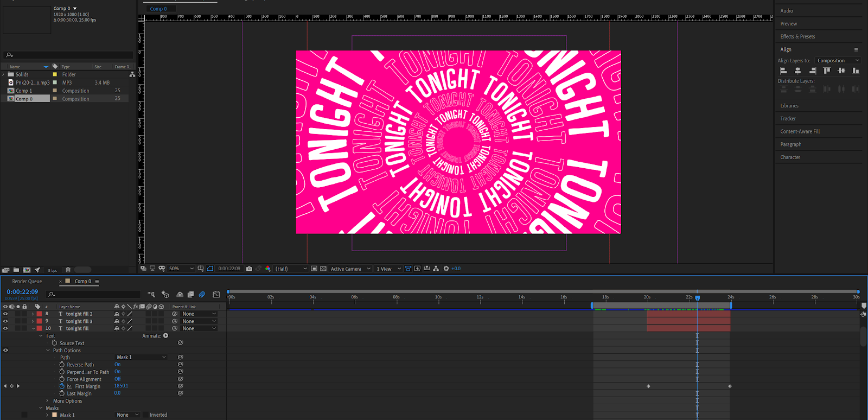Open the Content-Aware Fill panel
Viewport: 868px width, 420px height.
(x=800, y=132)
